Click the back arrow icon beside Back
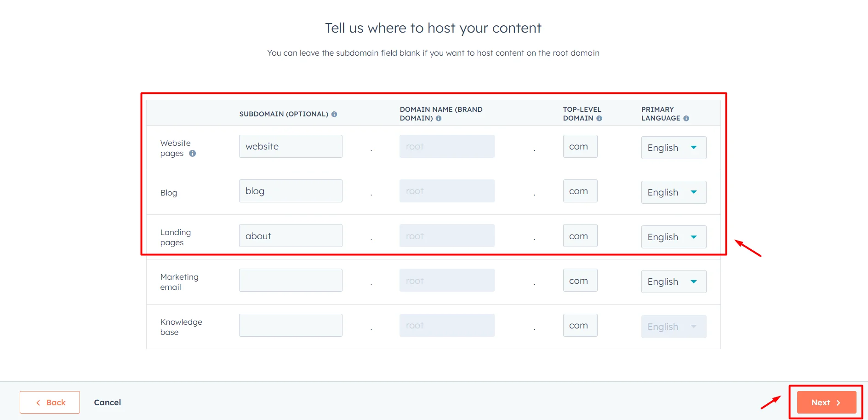 [38, 402]
